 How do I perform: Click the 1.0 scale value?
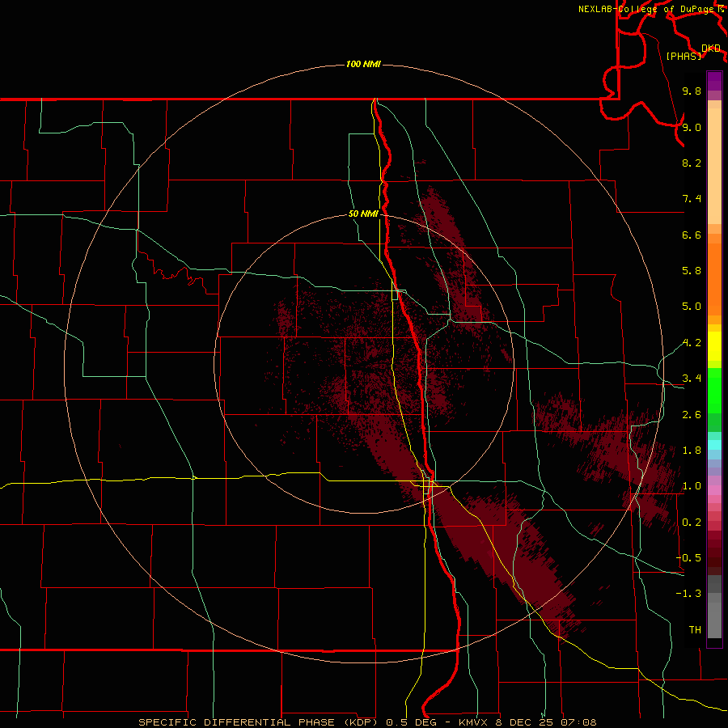click(692, 486)
